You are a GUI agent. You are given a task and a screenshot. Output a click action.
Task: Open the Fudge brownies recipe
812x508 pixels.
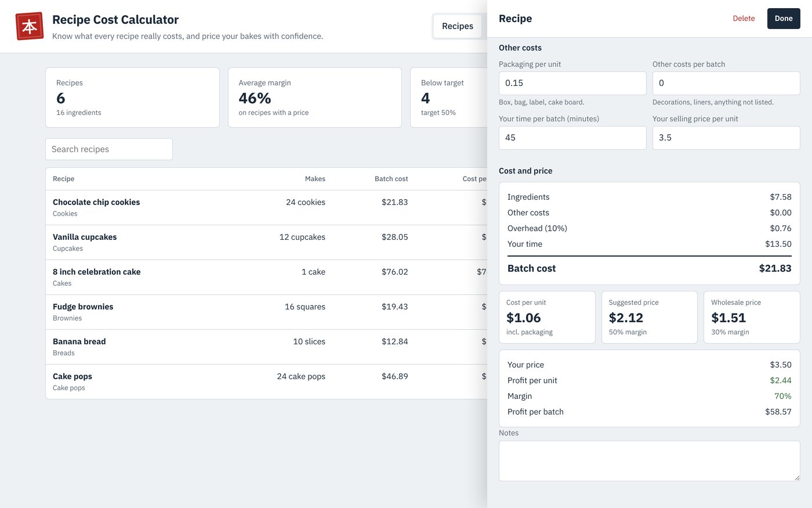point(267,312)
